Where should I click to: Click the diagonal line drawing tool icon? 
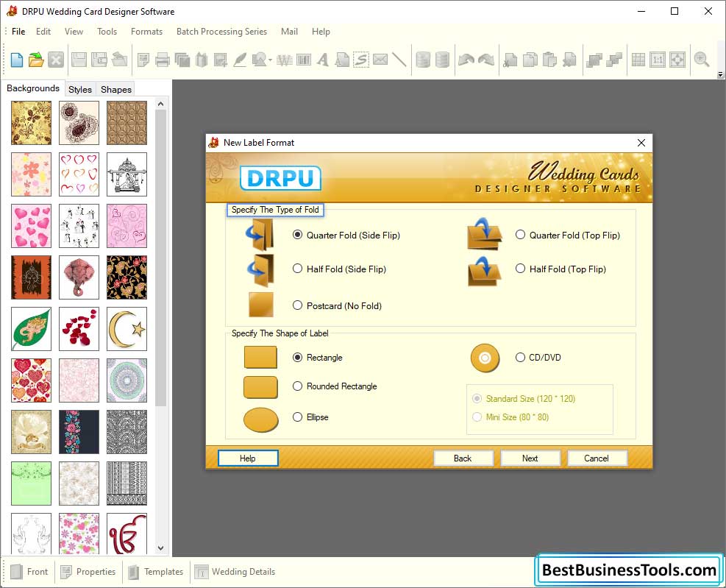[x=399, y=60]
